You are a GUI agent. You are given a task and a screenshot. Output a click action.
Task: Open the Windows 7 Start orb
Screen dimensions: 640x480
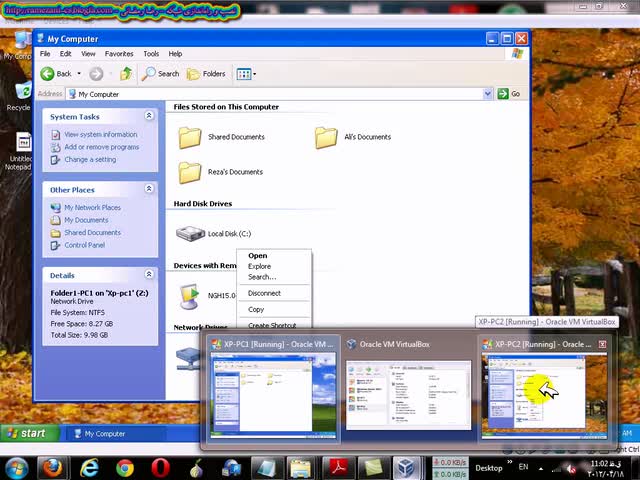[15, 468]
